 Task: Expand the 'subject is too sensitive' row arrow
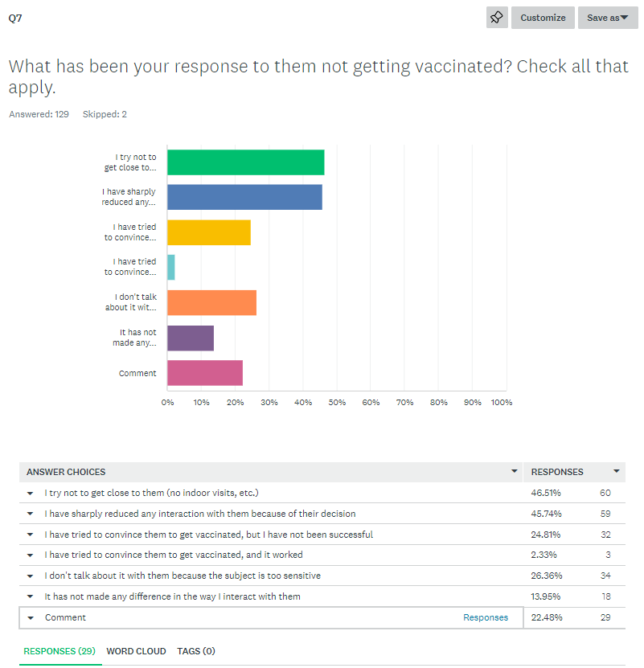point(31,576)
